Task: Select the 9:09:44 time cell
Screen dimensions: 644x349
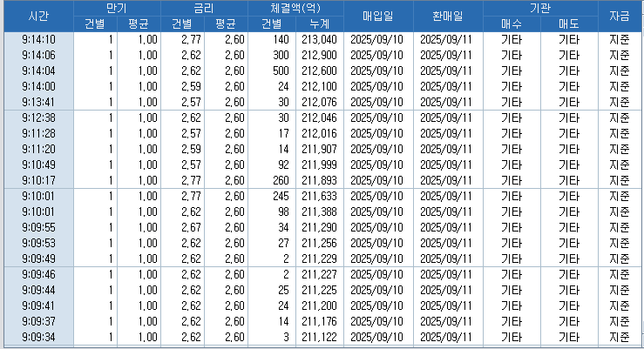Action: pos(38,291)
